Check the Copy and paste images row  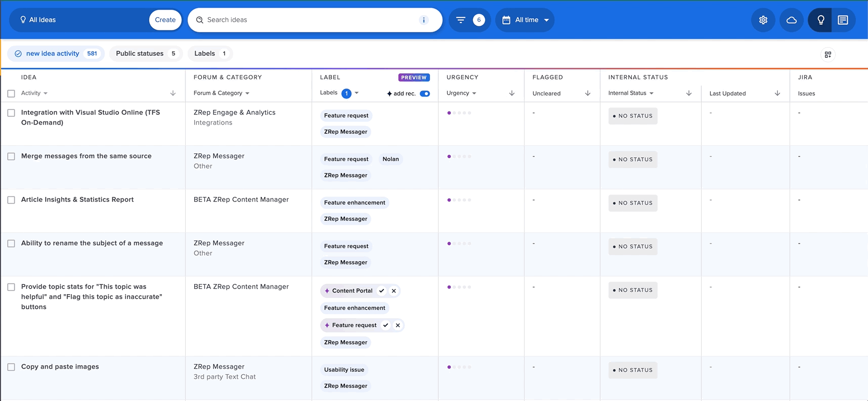point(11,367)
